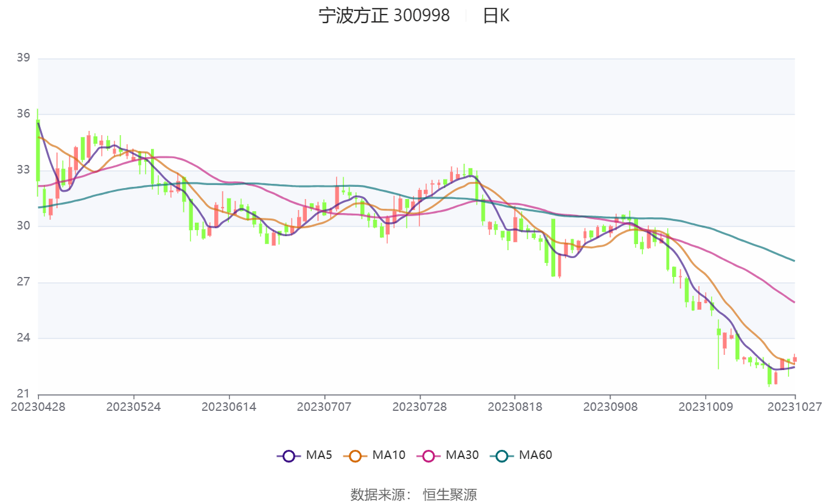The height and width of the screenshot is (504, 828).
Task: Click the 27 price axis label
Action: (x=23, y=282)
